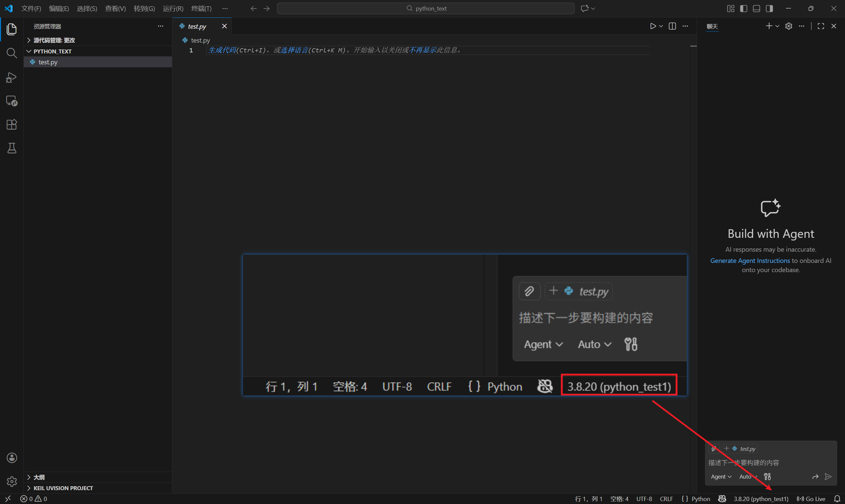Expand the 大纲 outline section
845x504 pixels.
coord(38,477)
